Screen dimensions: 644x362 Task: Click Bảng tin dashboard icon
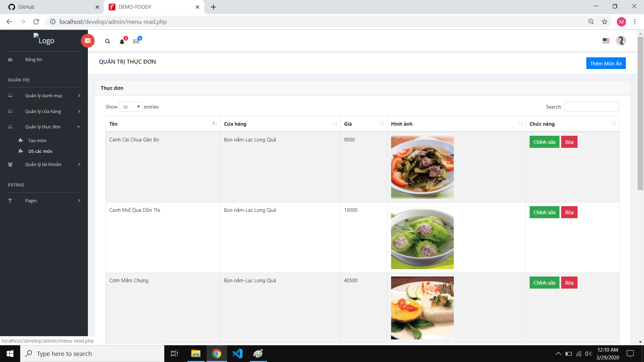pos(10,60)
